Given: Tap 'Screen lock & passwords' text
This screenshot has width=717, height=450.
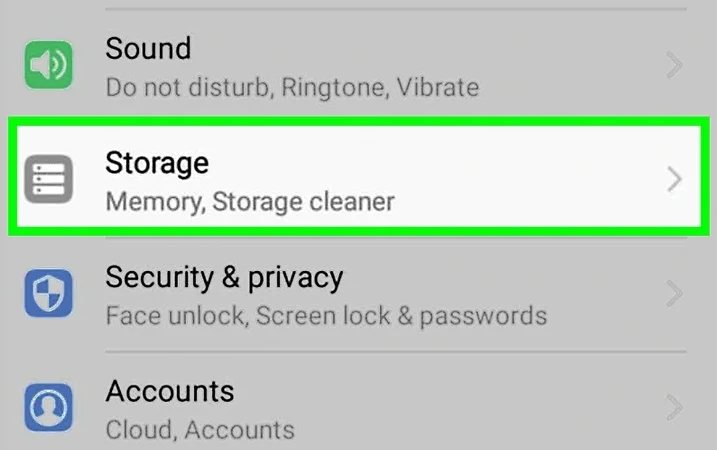Looking at the screenshot, I should (402, 316).
